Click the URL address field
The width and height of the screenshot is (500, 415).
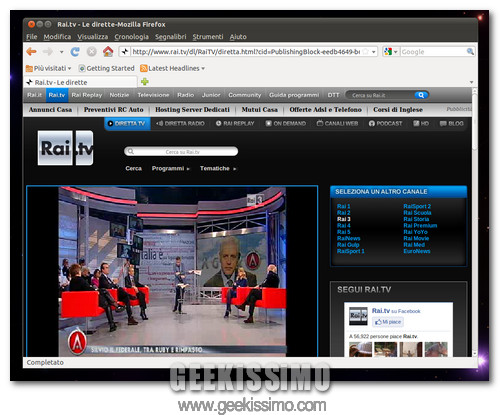(246, 52)
